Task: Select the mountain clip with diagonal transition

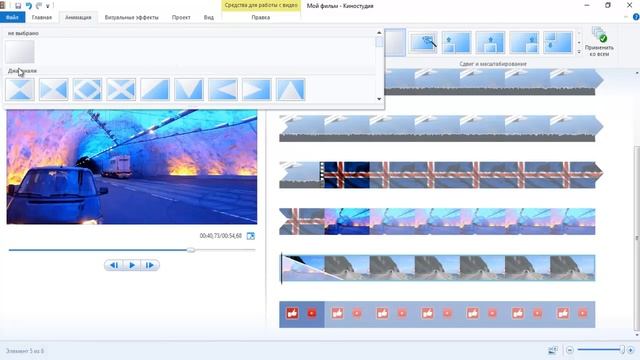Action: tap(437, 268)
